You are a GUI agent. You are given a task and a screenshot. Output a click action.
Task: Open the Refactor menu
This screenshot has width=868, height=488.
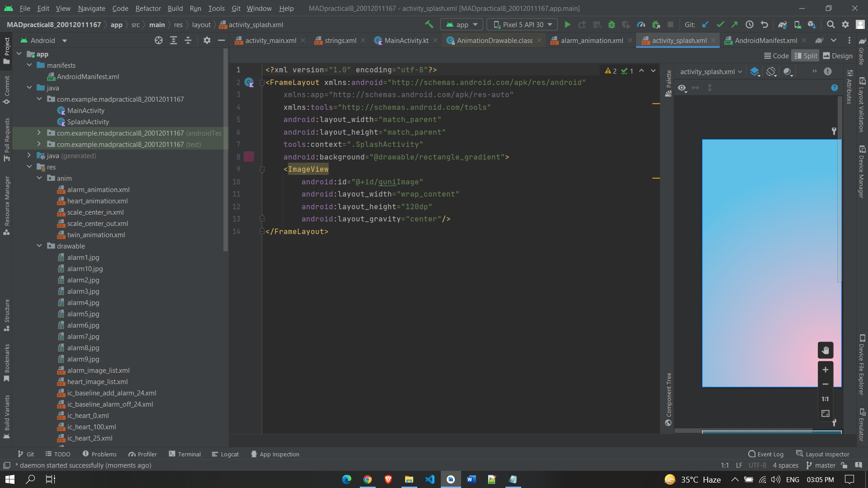tap(148, 8)
